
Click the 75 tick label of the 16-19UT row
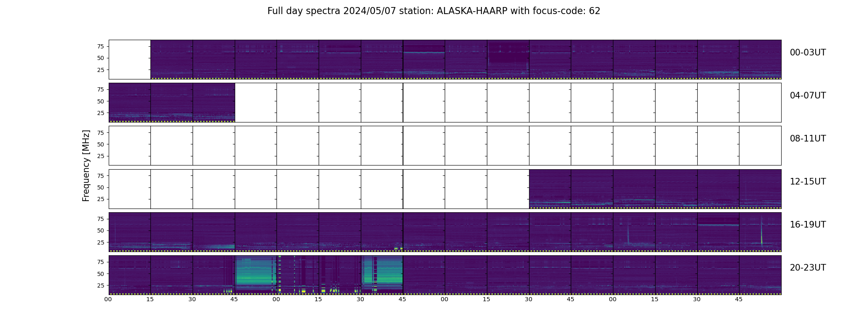point(100,219)
